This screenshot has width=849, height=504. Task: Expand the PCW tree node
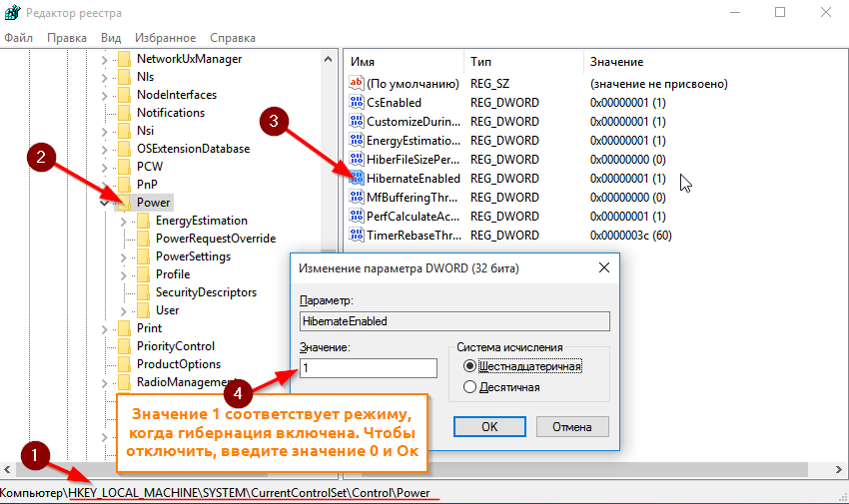click(x=105, y=167)
